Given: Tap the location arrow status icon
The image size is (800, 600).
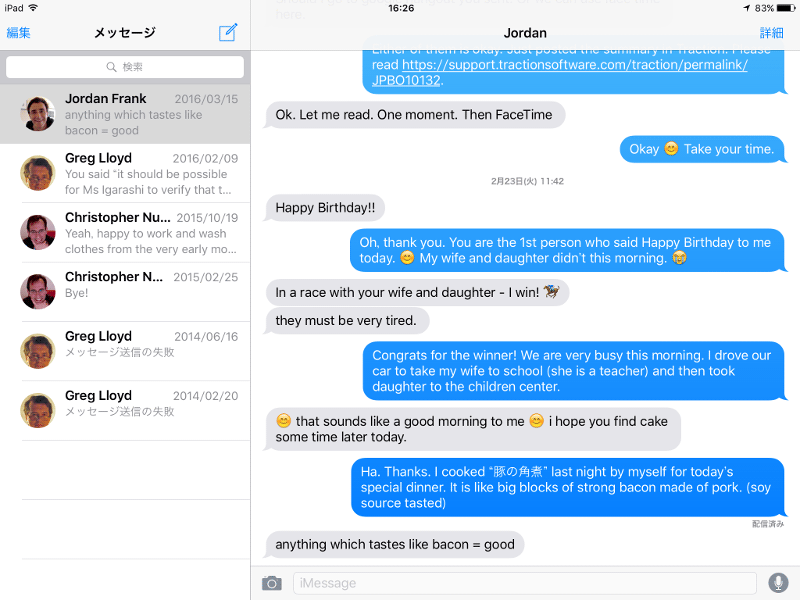Looking at the screenshot, I should click(x=747, y=8).
